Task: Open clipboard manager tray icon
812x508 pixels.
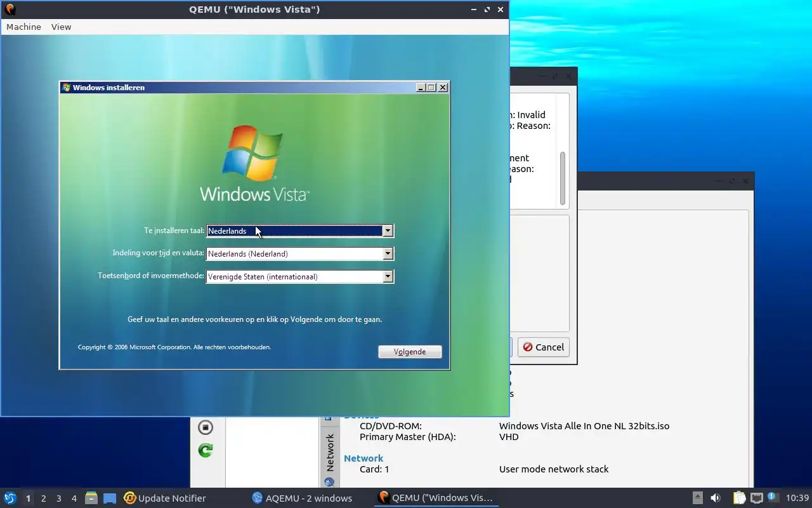Action: point(739,498)
